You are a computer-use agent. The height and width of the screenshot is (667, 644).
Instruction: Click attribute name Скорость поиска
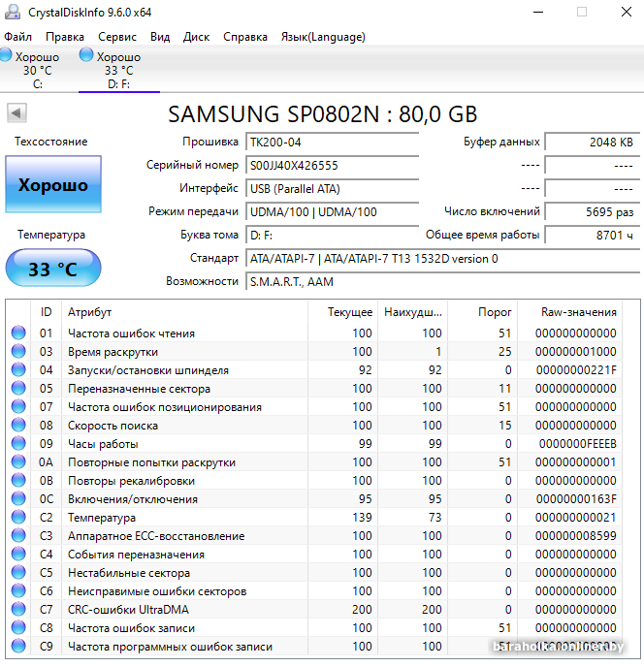pos(113,426)
